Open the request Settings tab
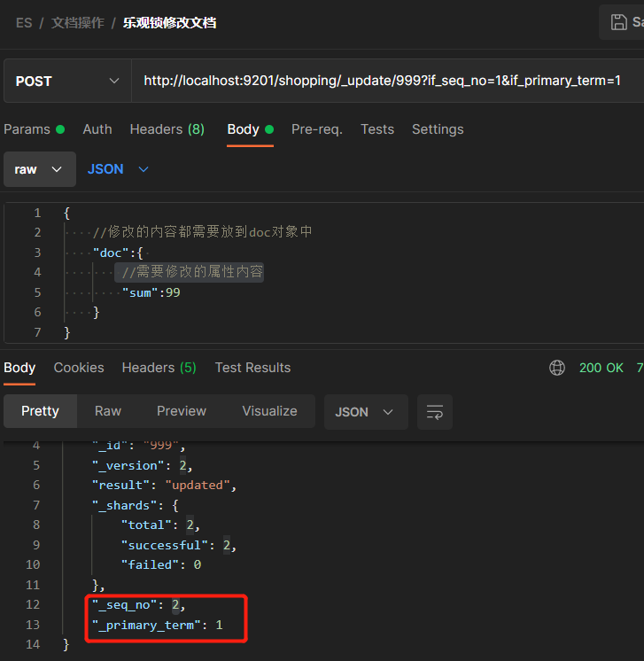The width and height of the screenshot is (644, 661). (x=438, y=129)
